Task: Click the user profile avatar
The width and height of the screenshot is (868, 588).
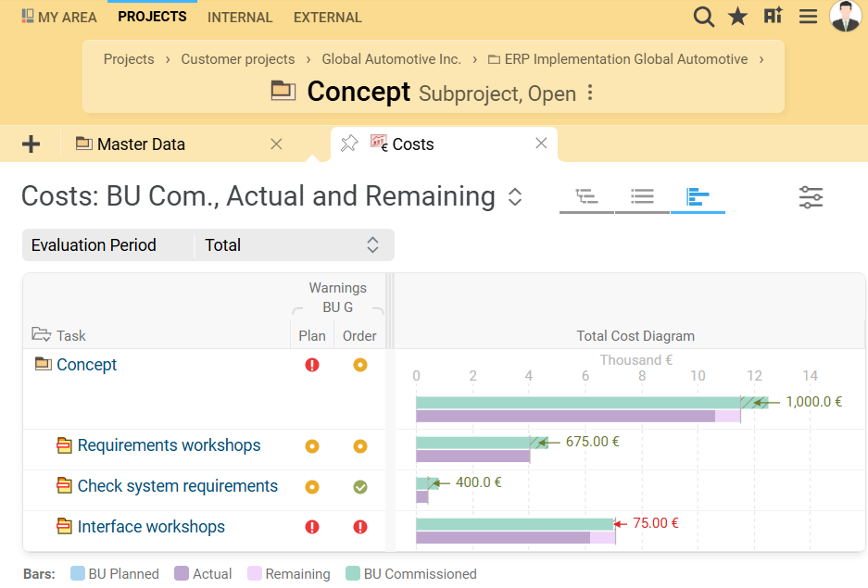Action: [845, 17]
